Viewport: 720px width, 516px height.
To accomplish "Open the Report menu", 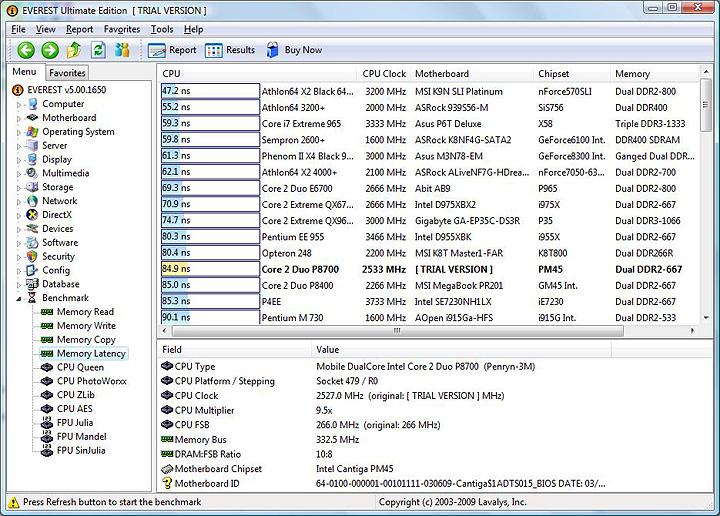I will 79,29.
